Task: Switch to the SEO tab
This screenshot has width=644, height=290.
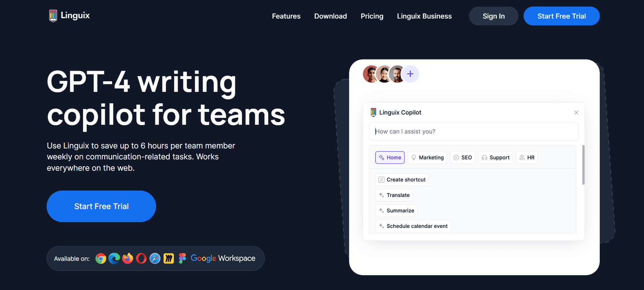Action: (462, 158)
